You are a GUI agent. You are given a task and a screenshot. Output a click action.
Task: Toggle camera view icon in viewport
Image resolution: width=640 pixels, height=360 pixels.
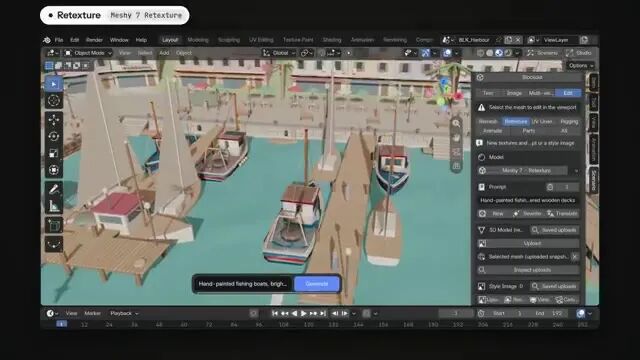456,152
